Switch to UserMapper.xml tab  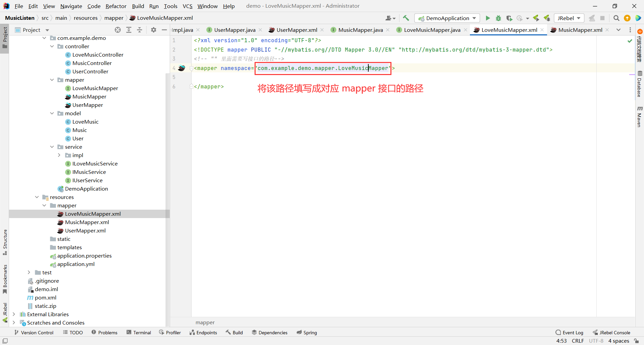(x=297, y=30)
